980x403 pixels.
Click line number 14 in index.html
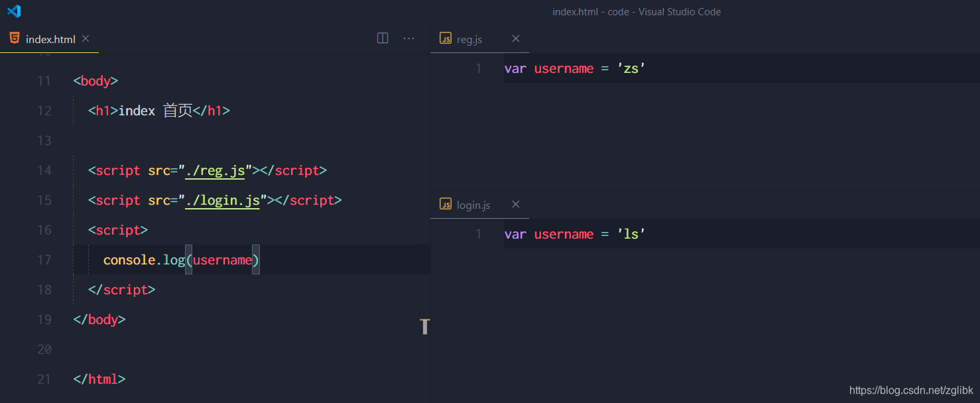tap(44, 170)
